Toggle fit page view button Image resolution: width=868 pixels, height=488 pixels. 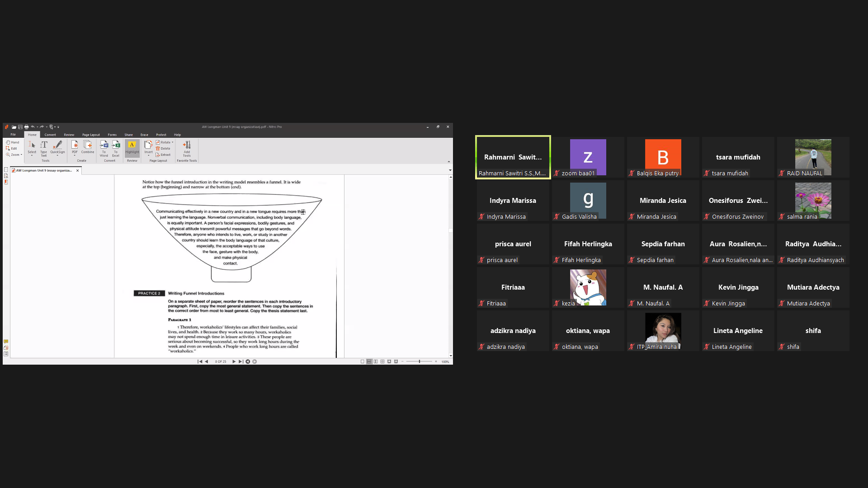point(396,361)
